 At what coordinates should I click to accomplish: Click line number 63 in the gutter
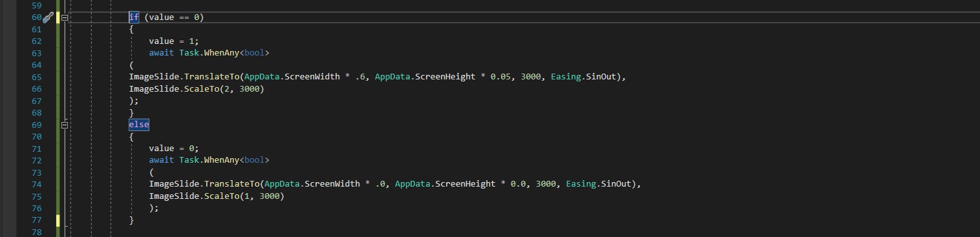(x=37, y=53)
